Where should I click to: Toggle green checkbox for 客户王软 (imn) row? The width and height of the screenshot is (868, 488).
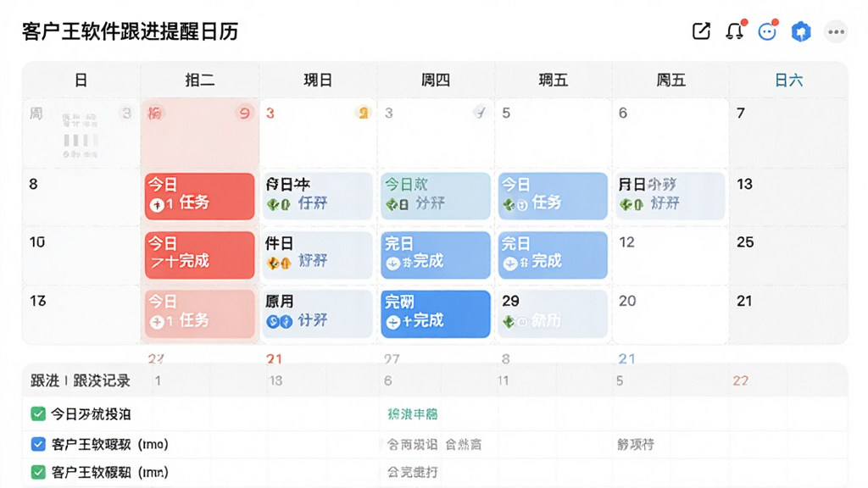(x=38, y=472)
